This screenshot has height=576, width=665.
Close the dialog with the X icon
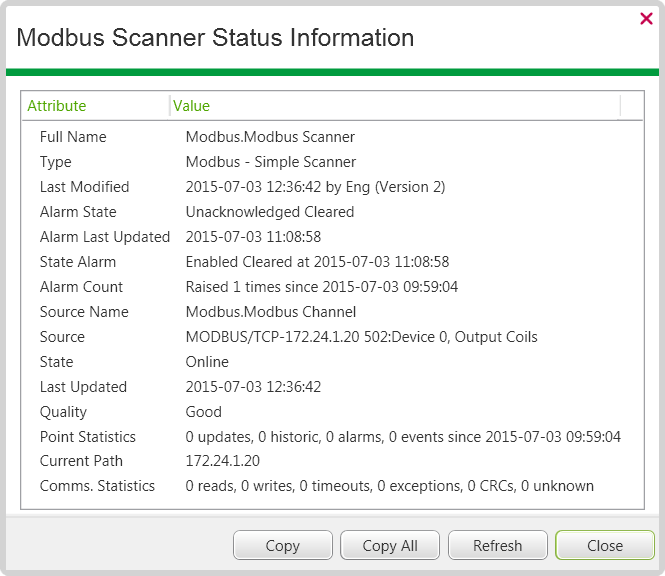pos(646,18)
